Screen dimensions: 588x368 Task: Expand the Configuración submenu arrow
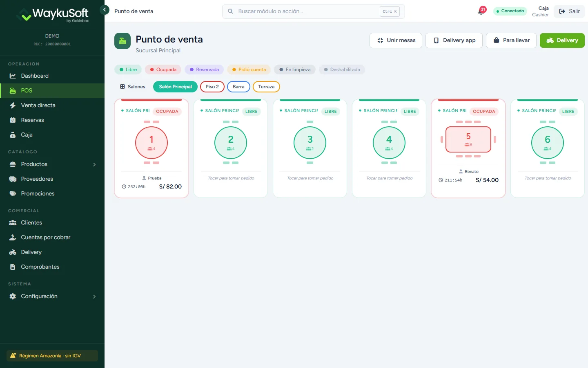tap(94, 296)
